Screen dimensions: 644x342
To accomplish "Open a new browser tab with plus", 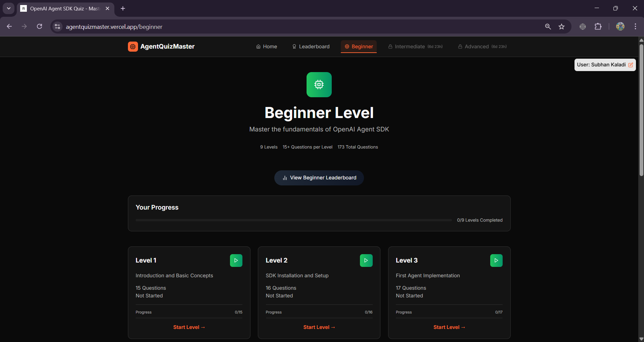I will click(123, 8).
